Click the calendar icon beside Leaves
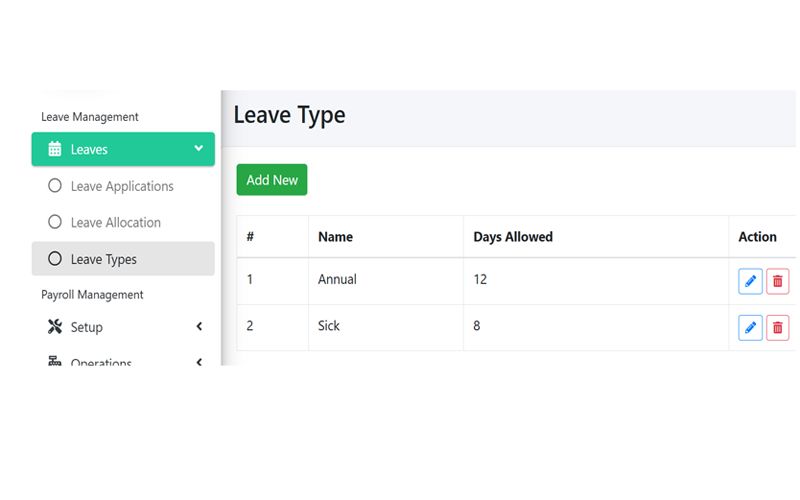The width and height of the screenshot is (800, 500). (55, 150)
